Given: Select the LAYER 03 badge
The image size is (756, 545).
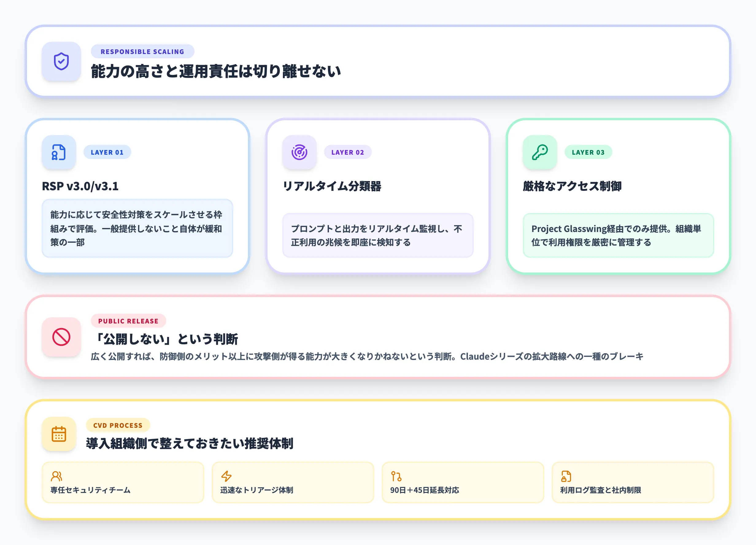Looking at the screenshot, I should click(x=588, y=152).
